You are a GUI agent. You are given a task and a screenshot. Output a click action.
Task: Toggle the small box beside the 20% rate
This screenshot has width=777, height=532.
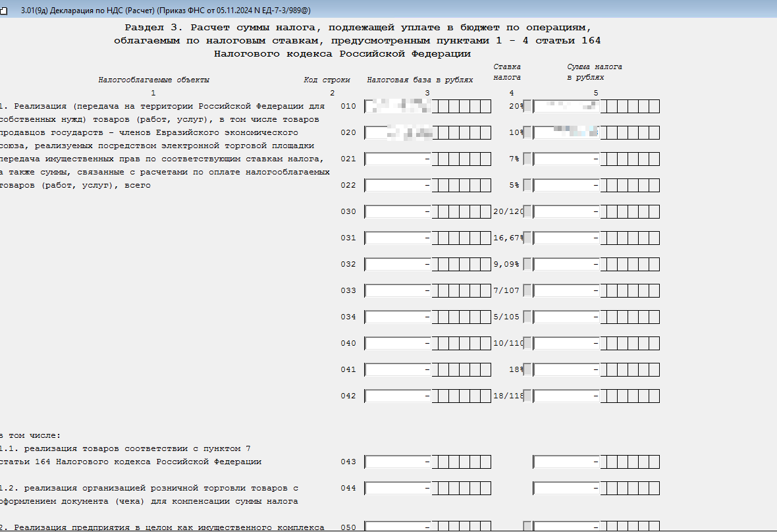[x=527, y=107]
